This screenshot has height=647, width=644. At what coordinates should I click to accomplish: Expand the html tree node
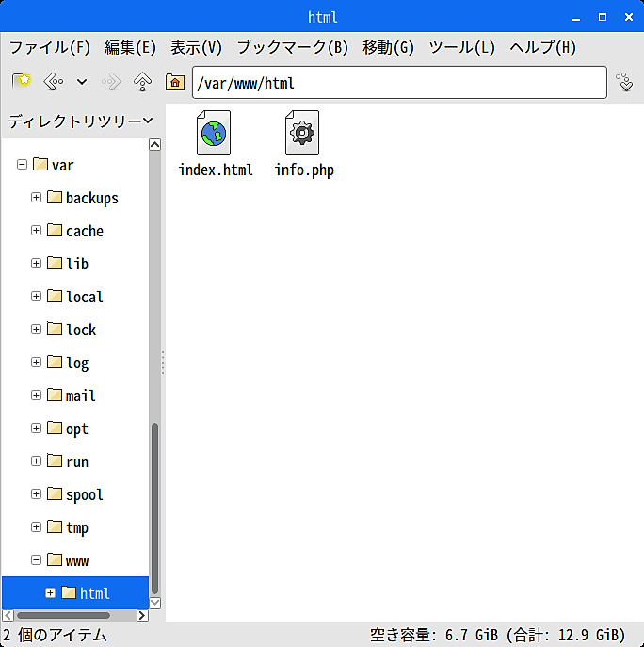point(50,593)
